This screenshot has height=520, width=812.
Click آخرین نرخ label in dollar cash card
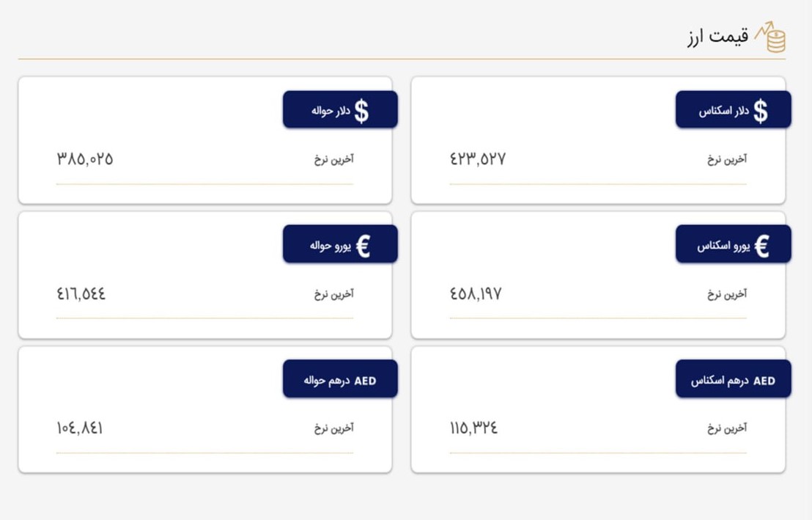click(x=727, y=159)
